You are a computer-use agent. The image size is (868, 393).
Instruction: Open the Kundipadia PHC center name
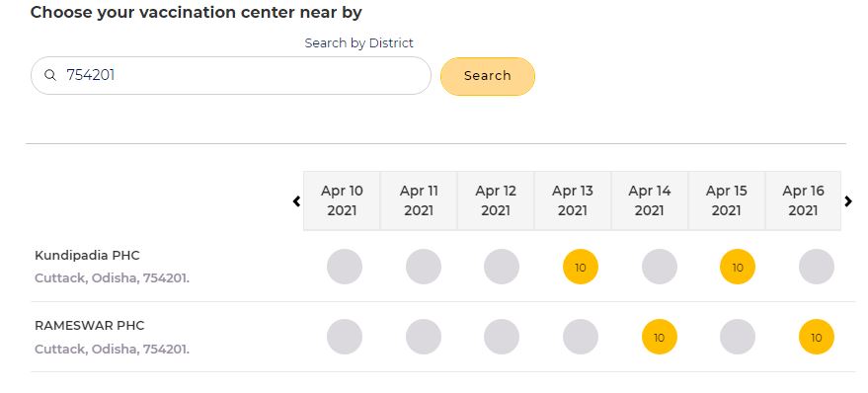pyautogui.click(x=87, y=255)
